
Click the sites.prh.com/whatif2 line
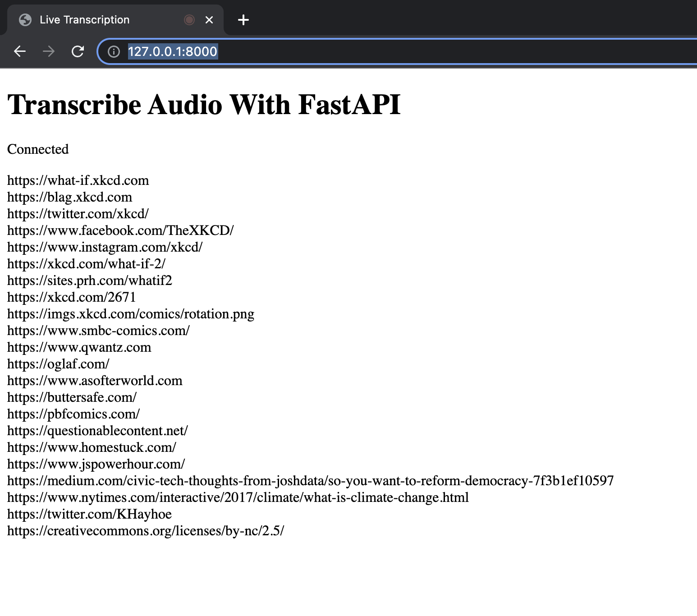(x=90, y=280)
